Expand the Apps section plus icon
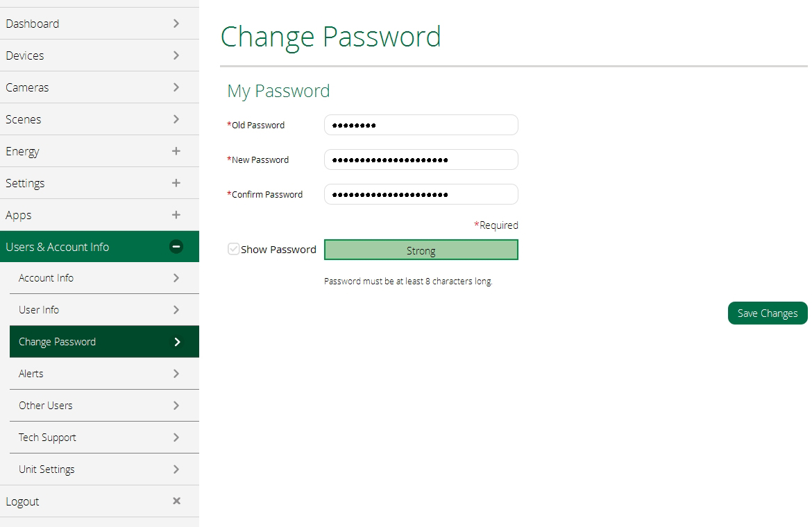The width and height of the screenshot is (812, 527). pyautogui.click(x=176, y=215)
